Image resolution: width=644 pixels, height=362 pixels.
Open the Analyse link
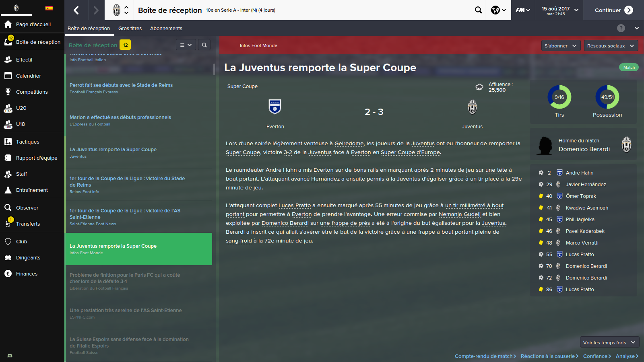coord(627,356)
